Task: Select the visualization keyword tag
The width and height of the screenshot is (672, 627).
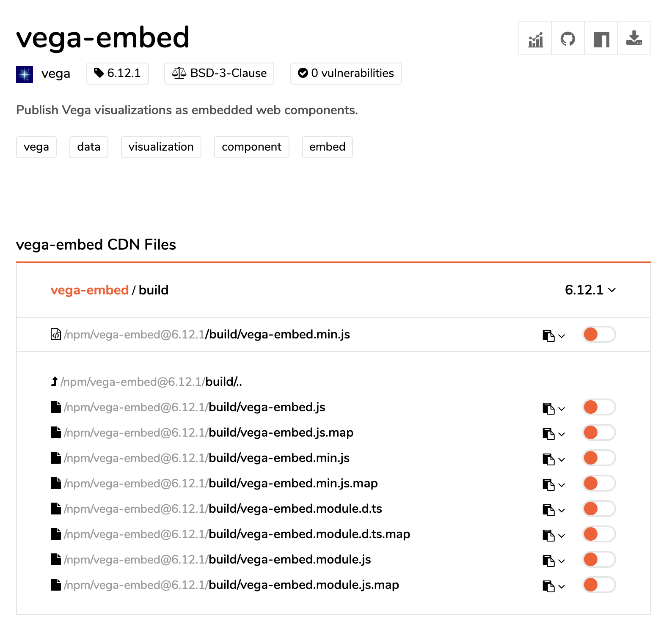Action: tap(161, 147)
